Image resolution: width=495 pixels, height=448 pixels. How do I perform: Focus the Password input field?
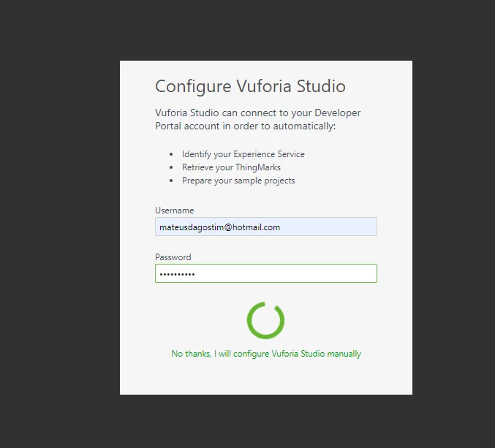point(266,273)
